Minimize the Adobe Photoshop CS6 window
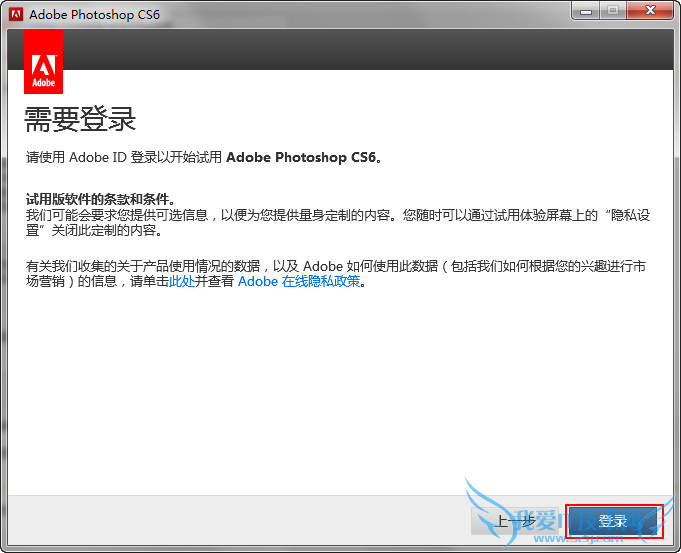This screenshot has height=553, width=681. [586, 11]
